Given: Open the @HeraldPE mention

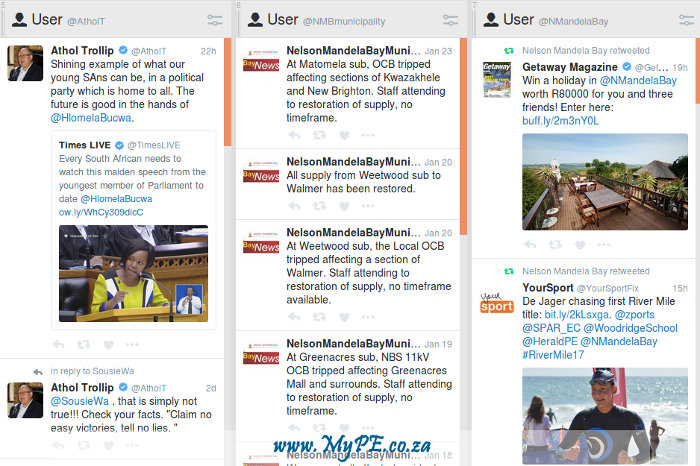Looking at the screenshot, I should click(x=550, y=341).
